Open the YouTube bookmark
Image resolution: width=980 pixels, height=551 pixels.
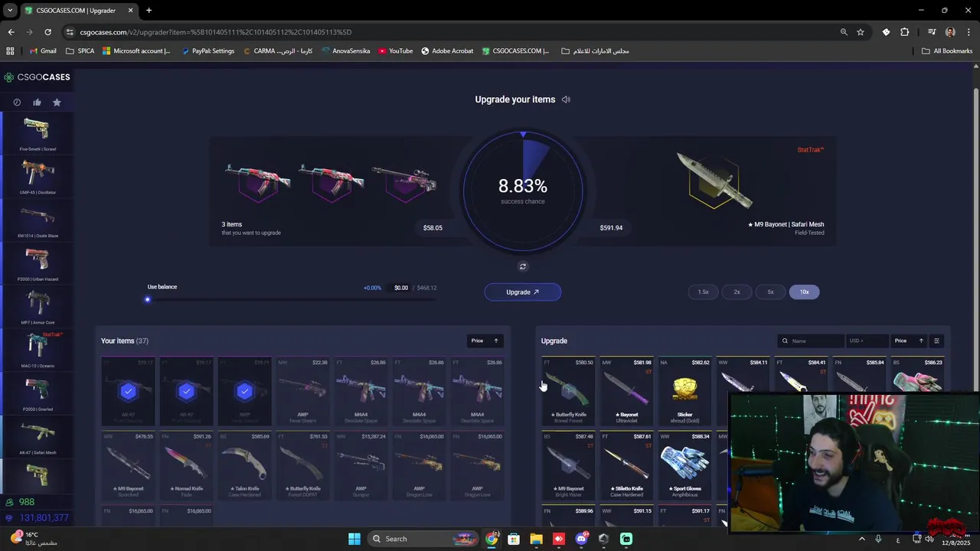(x=395, y=51)
